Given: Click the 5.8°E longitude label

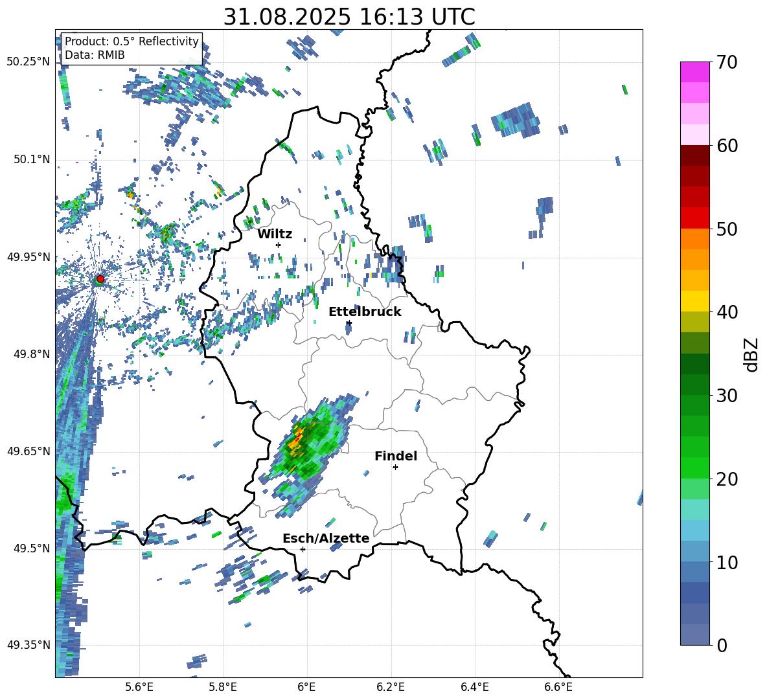Looking at the screenshot, I should click(223, 687).
